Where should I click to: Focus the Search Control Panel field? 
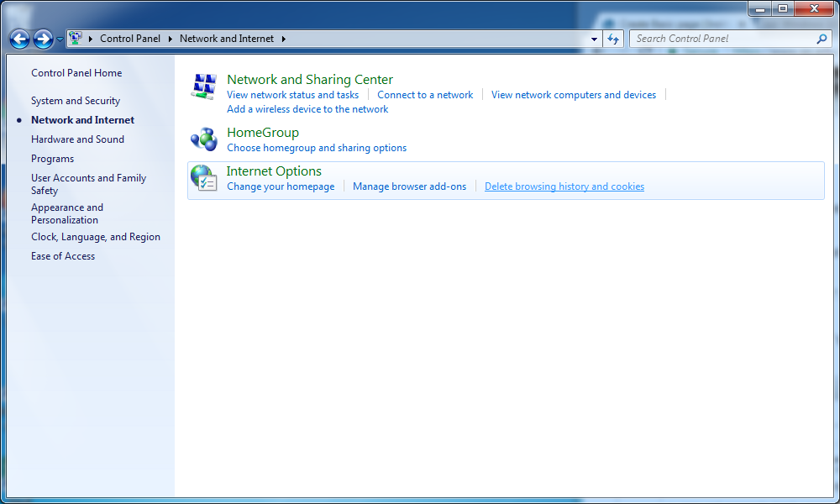pyautogui.click(x=722, y=39)
